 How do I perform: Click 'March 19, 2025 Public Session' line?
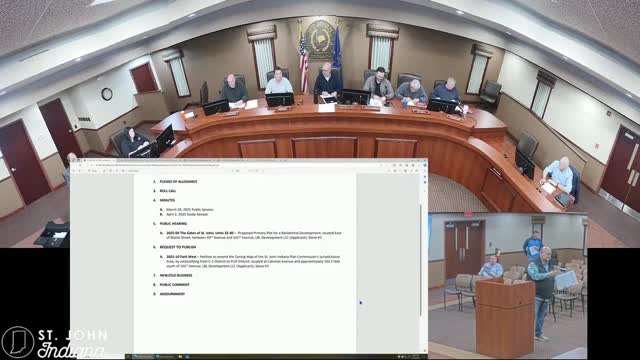[x=190, y=209]
